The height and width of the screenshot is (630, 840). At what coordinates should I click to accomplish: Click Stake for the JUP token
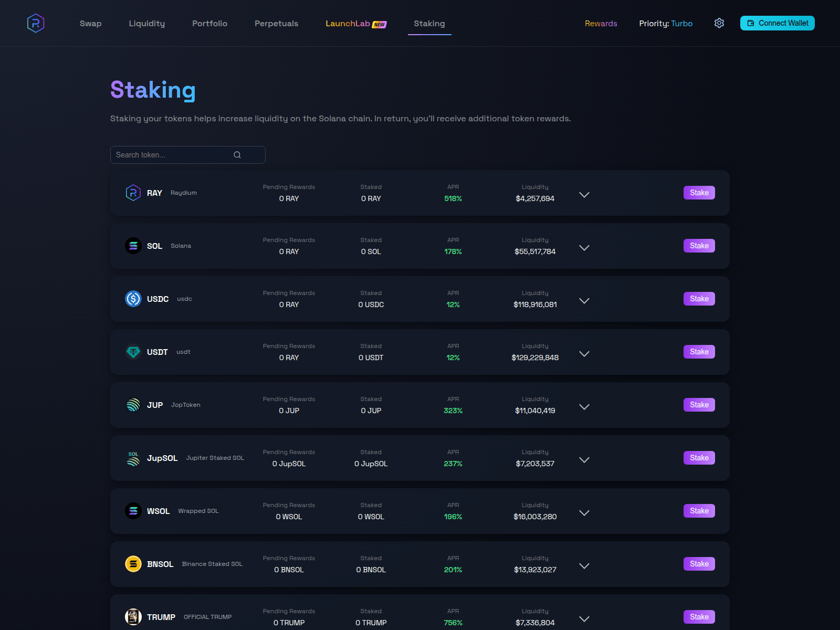[x=699, y=405]
